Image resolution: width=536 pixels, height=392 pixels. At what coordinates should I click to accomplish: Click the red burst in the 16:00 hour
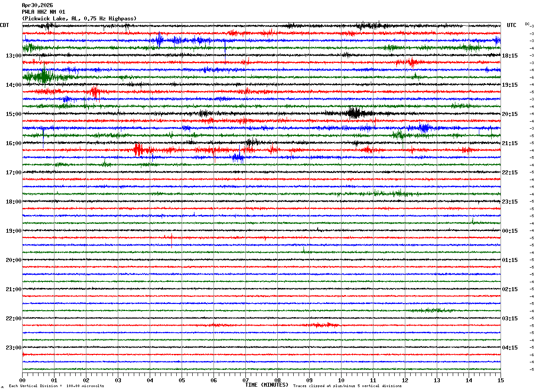tap(139, 150)
